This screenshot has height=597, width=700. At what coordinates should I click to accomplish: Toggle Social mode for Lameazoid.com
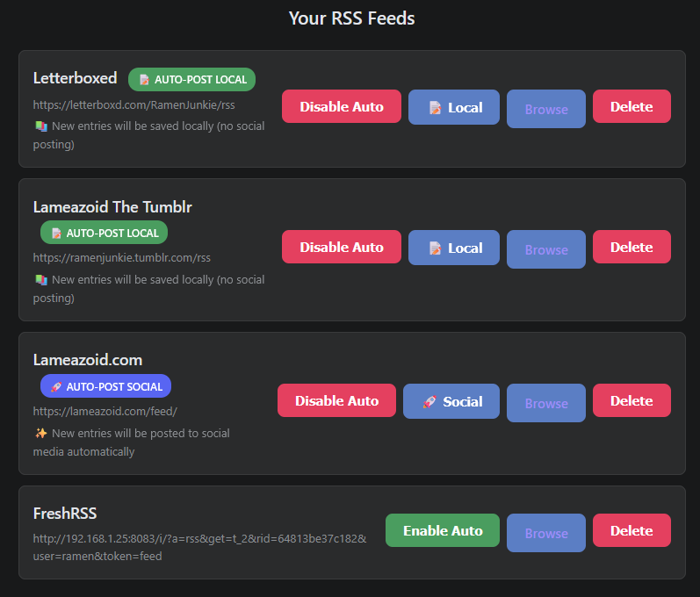click(451, 401)
